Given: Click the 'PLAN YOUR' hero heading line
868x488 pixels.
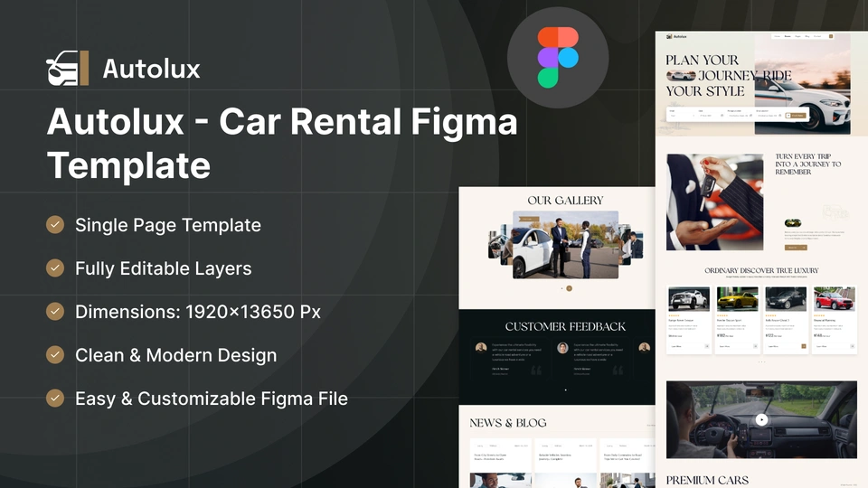Looking at the screenshot, I should [702, 60].
